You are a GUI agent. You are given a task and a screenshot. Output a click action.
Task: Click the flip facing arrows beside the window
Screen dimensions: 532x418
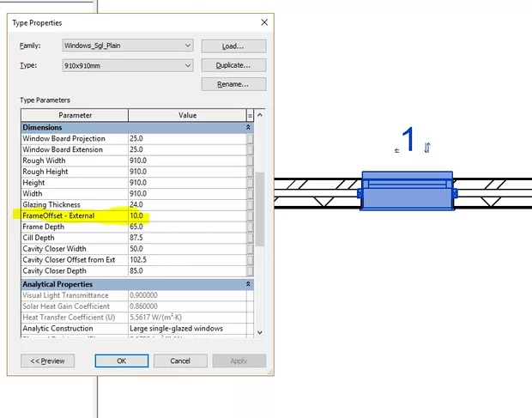[426, 148]
